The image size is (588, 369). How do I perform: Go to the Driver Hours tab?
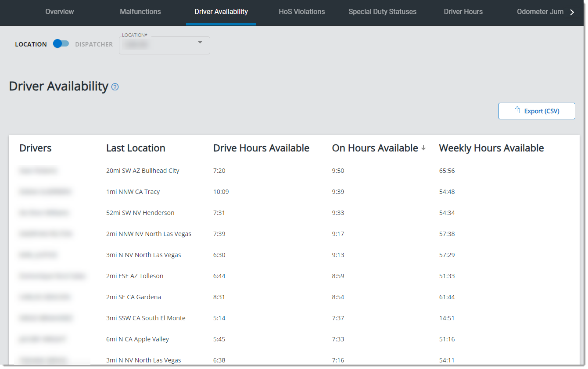click(463, 12)
